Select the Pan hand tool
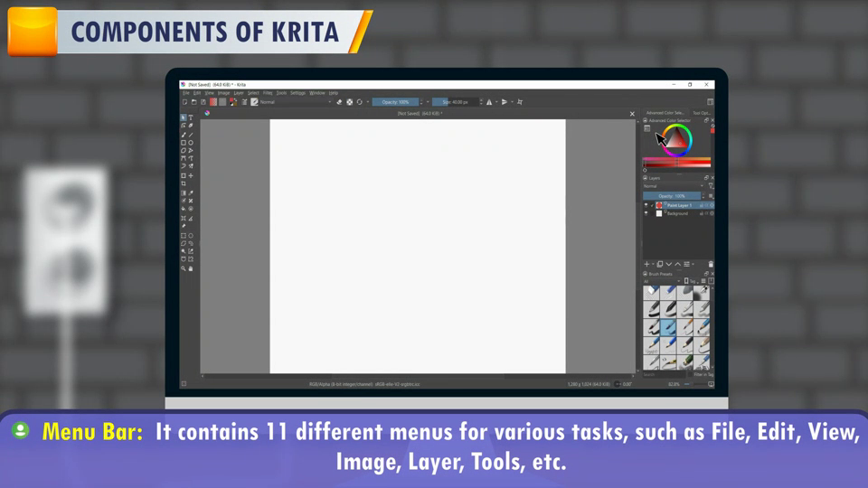Viewport: 868px width, 488px height. (x=191, y=269)
